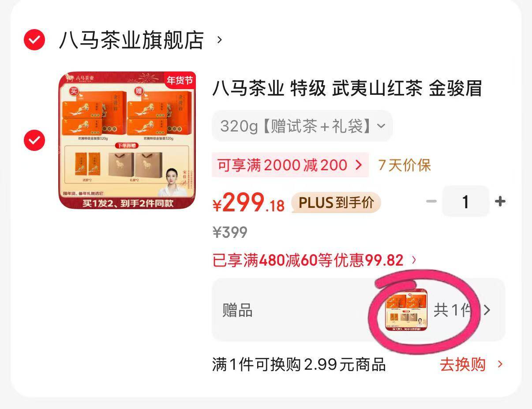
Task: Expand 已享满480减60等优惠99.82 discount details
Action: (314, 260)
